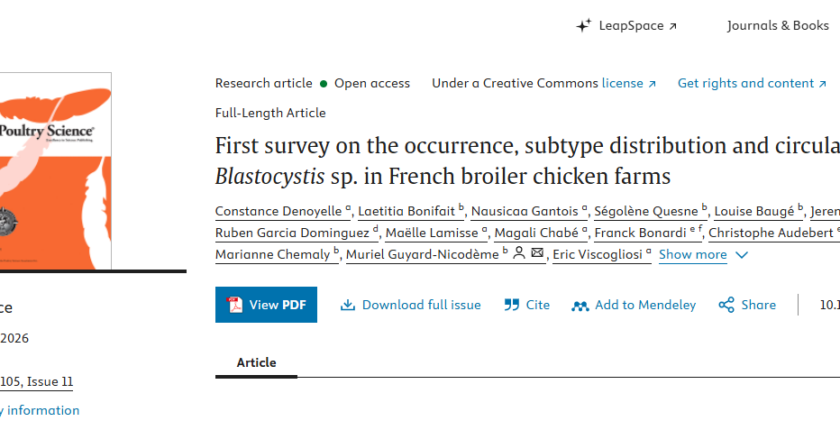Image resolution: width=840 pixels, height=430 pixels.
Task: Click the Mendeley people icon
Action: (580, 306)
